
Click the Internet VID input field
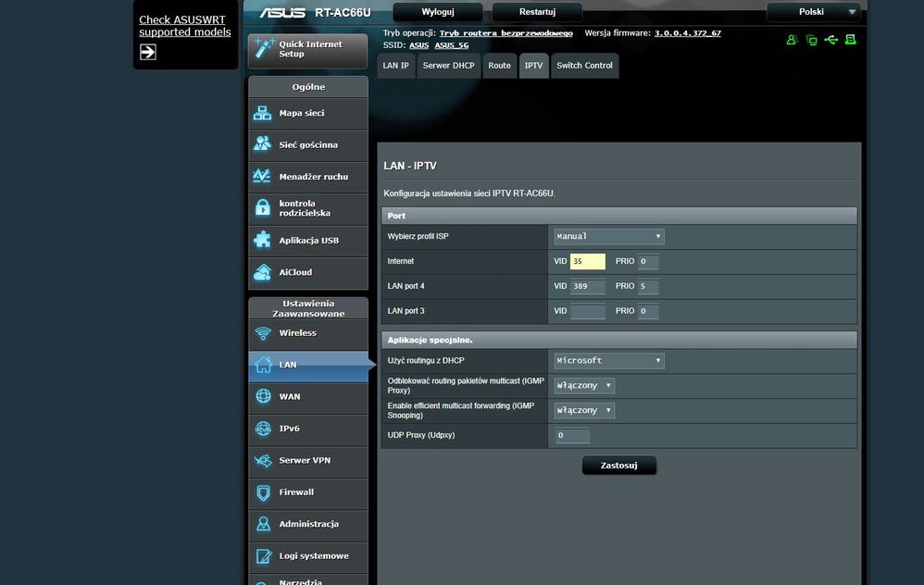pos(587,262)
